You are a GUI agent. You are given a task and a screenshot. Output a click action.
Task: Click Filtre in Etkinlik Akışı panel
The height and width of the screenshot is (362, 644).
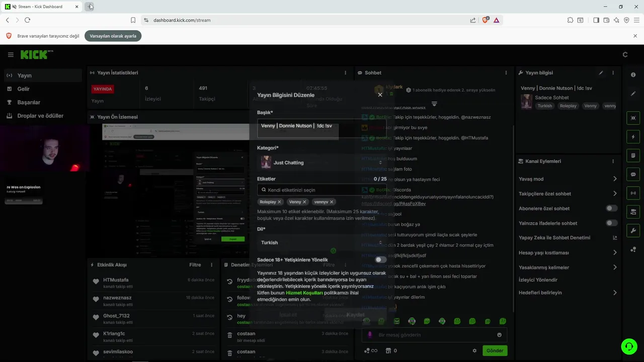click(x=195, y=265)
